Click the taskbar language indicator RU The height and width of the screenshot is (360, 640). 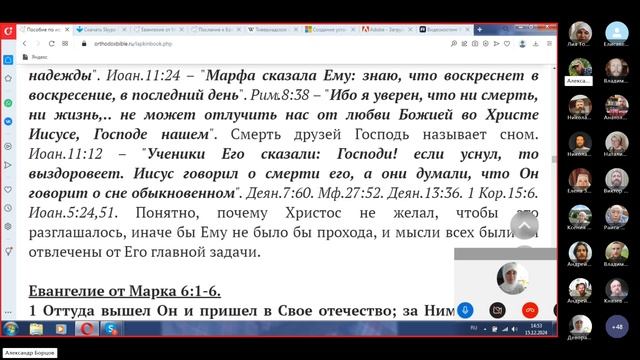point(473,328)
